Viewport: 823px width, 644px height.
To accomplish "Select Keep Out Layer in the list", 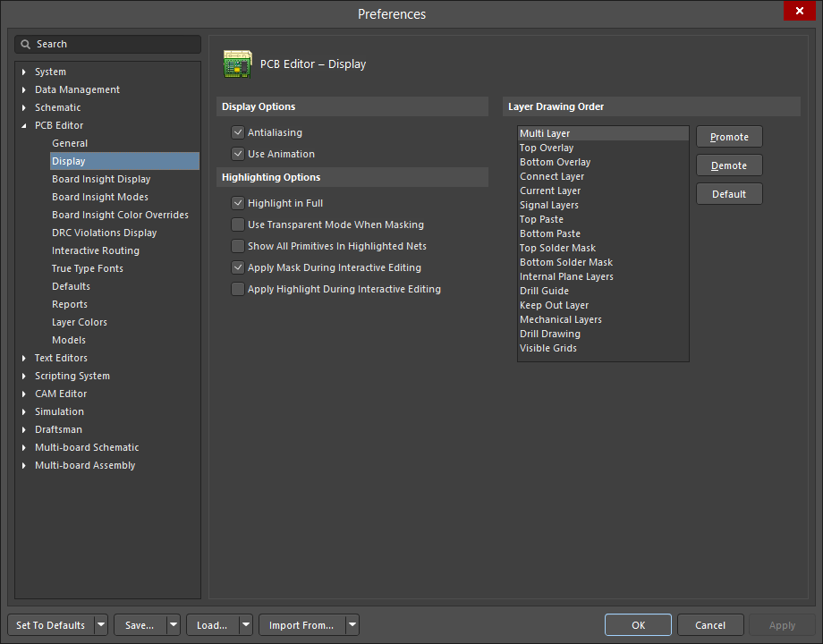I will tap(603, 305).
